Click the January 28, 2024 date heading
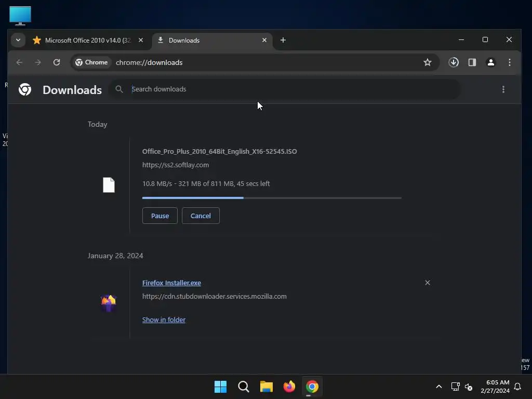Image resolution: width=532 pixels, height=399 pixels. (115, 256)
